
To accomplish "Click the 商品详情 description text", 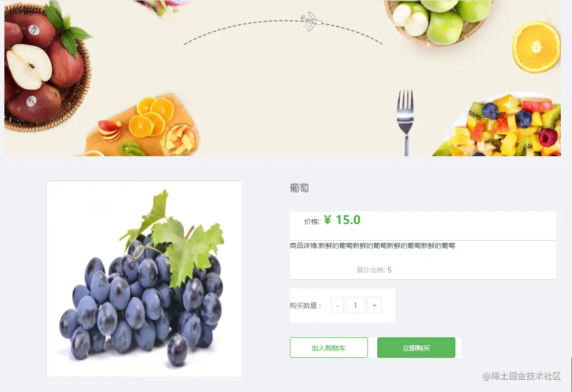I will (x=372, y=246).
